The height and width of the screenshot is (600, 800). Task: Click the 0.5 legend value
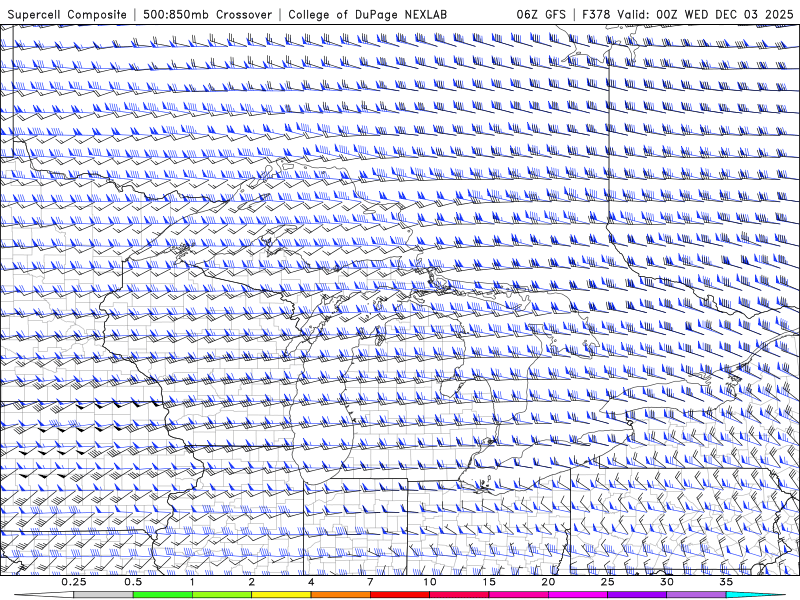[x=133, y=582]
